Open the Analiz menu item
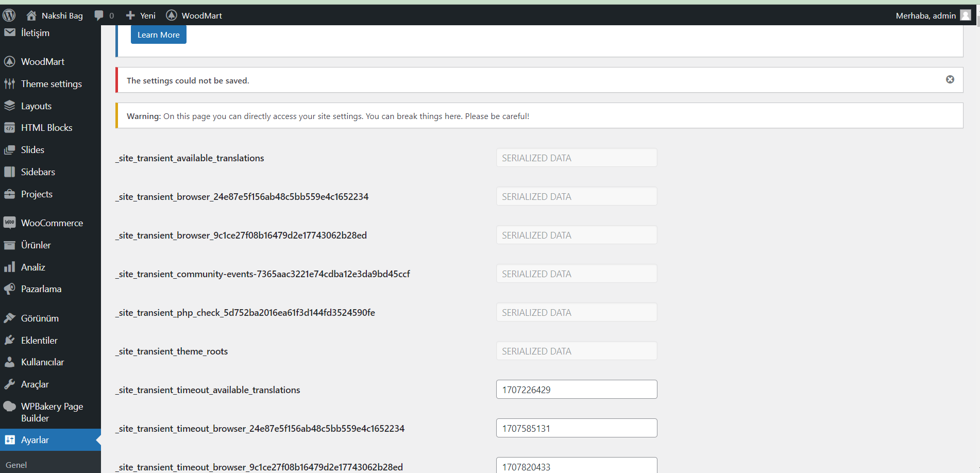The width and height of the screenshot is (980, 473). coord(50,267)
